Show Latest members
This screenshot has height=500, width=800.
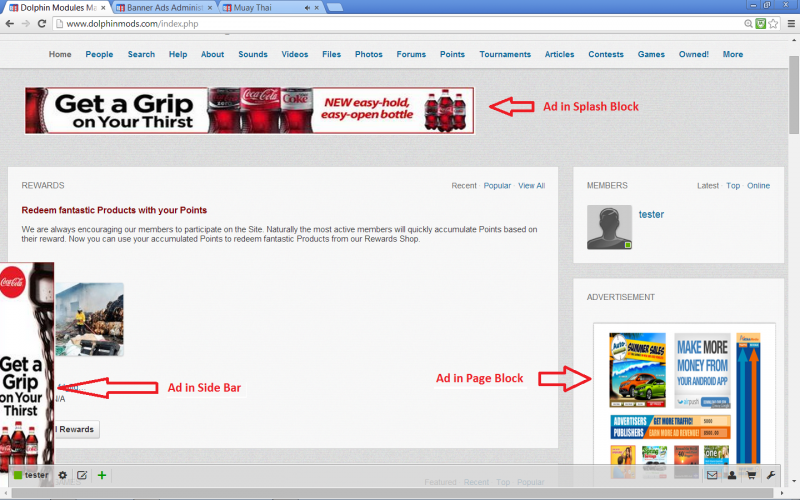click(708, 186)
